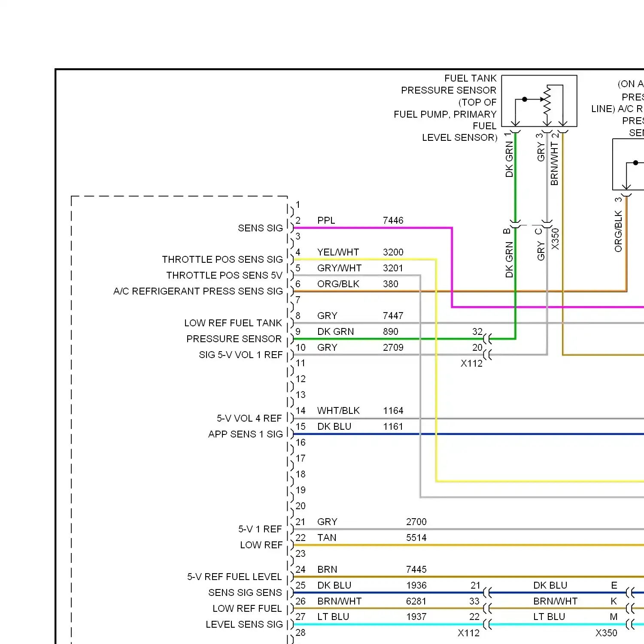The height and width of the screenshot is (644, 644).
Task: Select circuit number "1164"
Action: (393, 410)
